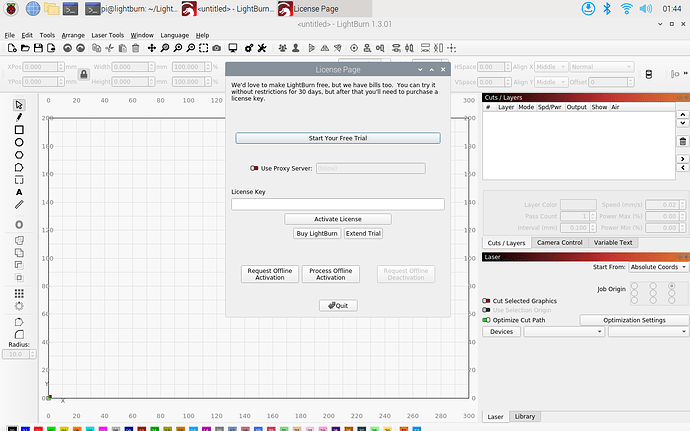
Task: Open the Start From Absolute Coords dropdown
Action: pyautogui.click(x=658, y=267)
